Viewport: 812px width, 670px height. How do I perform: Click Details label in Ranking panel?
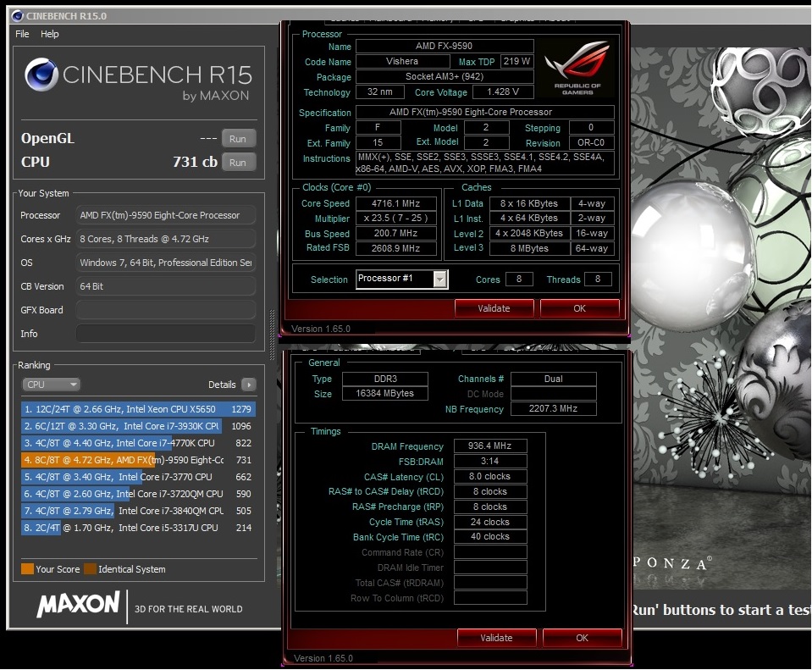click(222, 385)
